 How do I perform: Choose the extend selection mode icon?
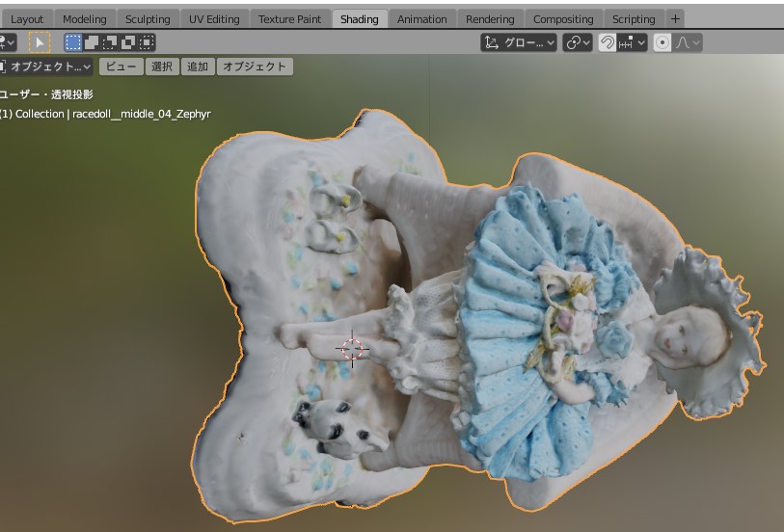(x=92, y=42)
